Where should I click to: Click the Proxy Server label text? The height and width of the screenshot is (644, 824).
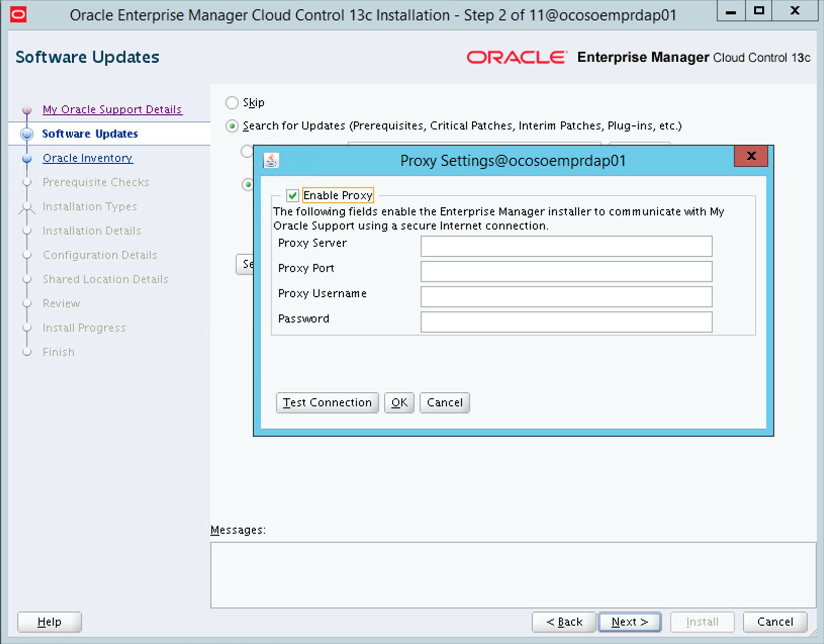pyautogui.click(x=312, y=243)
